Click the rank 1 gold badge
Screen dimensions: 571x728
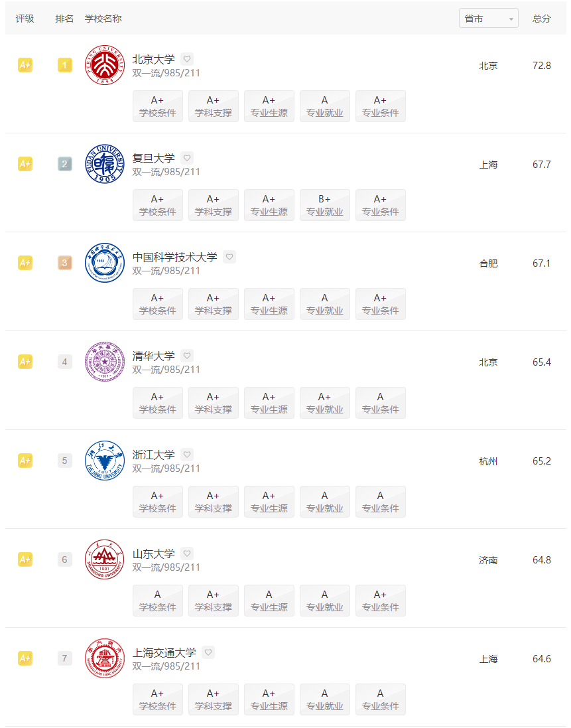click(64, 65)
